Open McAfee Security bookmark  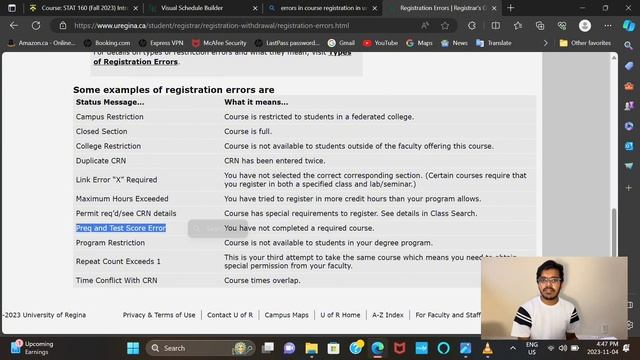(220, 43)
